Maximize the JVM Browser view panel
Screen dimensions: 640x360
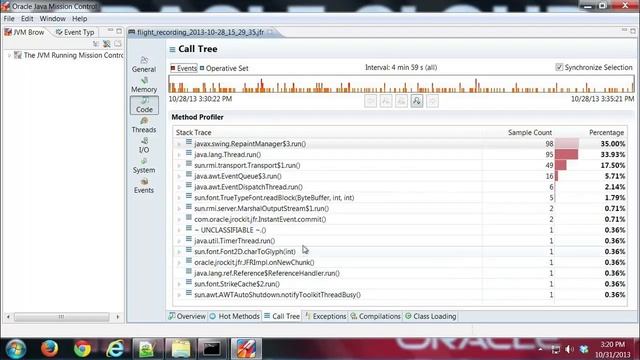(x=119, y=31)
